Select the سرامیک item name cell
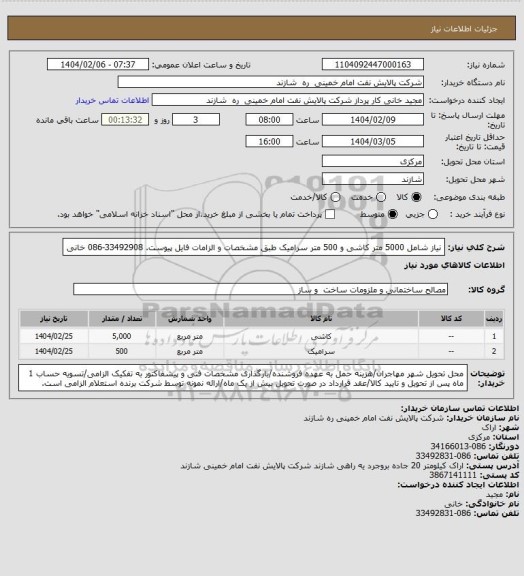Image resolution: width=524 pixels, height=576 pixels. click(x=321, y=351)
